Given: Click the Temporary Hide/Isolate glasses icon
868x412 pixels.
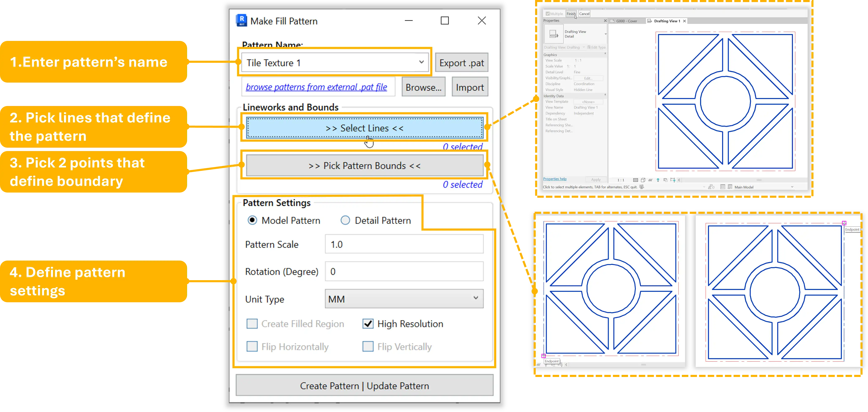Looking at the screenshot, I should click(650, 180).
